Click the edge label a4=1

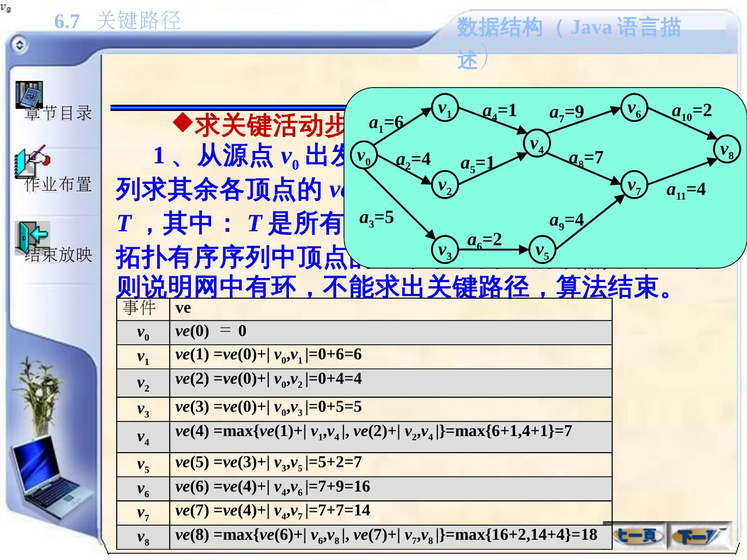coord(500,111)
